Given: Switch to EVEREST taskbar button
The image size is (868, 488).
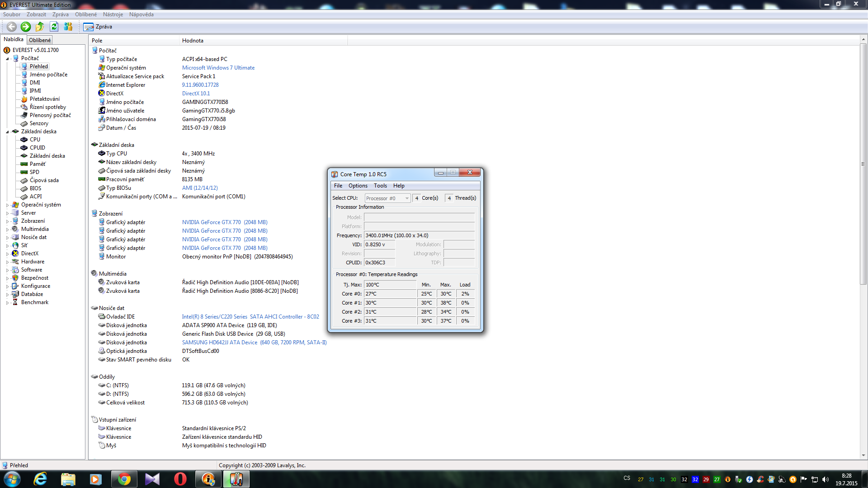Looking at the screenshot, I should click(208, 479).
